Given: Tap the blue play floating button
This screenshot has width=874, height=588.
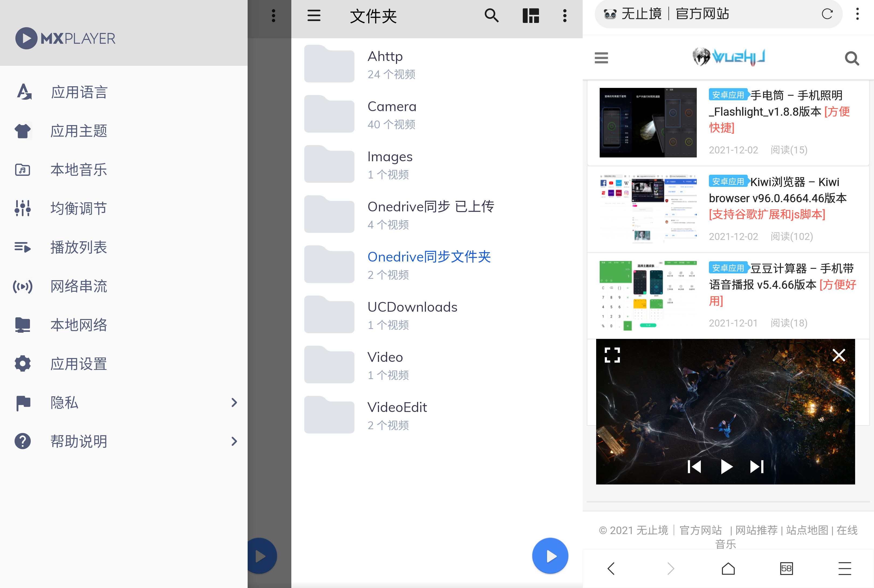Looking at the screenshot, I should click(x=550, y=556).
